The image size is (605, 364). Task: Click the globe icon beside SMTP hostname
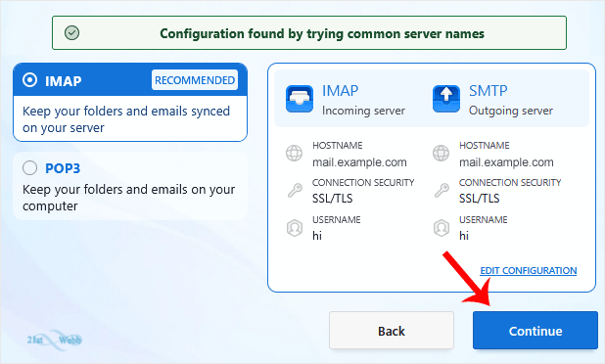pos(441,153)
